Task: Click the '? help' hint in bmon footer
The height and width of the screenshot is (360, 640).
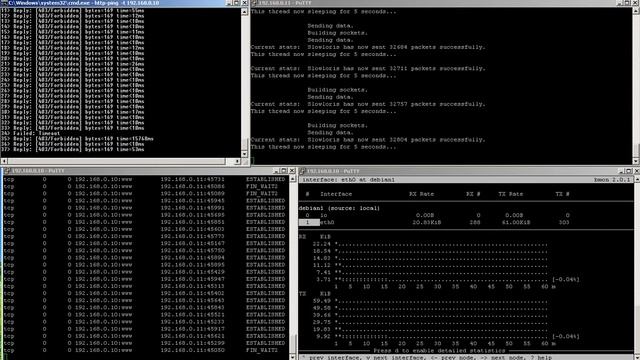Action: [x=541, y=358]
